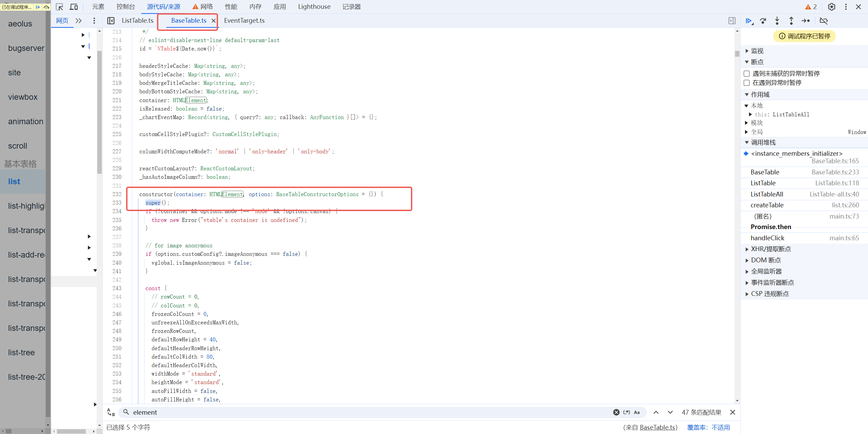Click the step into next function icon
868x434 pixels.
pos(777,21)
